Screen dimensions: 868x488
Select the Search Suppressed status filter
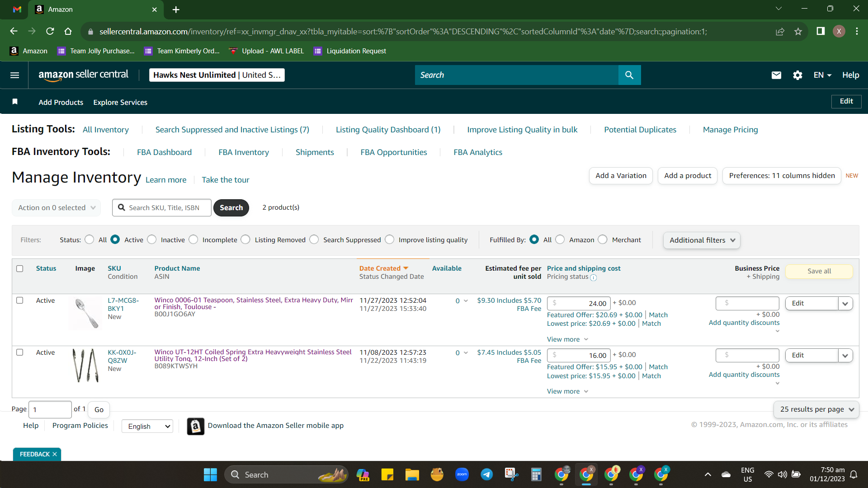tap(314, 239)
